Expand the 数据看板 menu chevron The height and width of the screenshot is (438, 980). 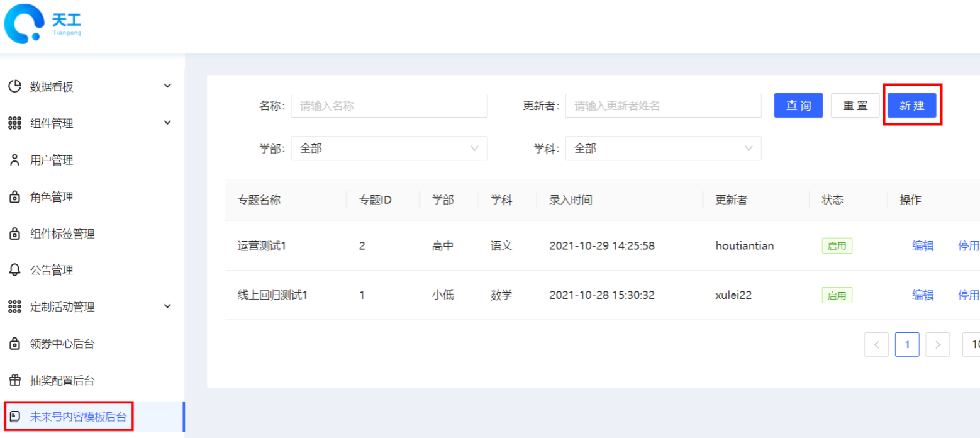(x=167, y=86)
